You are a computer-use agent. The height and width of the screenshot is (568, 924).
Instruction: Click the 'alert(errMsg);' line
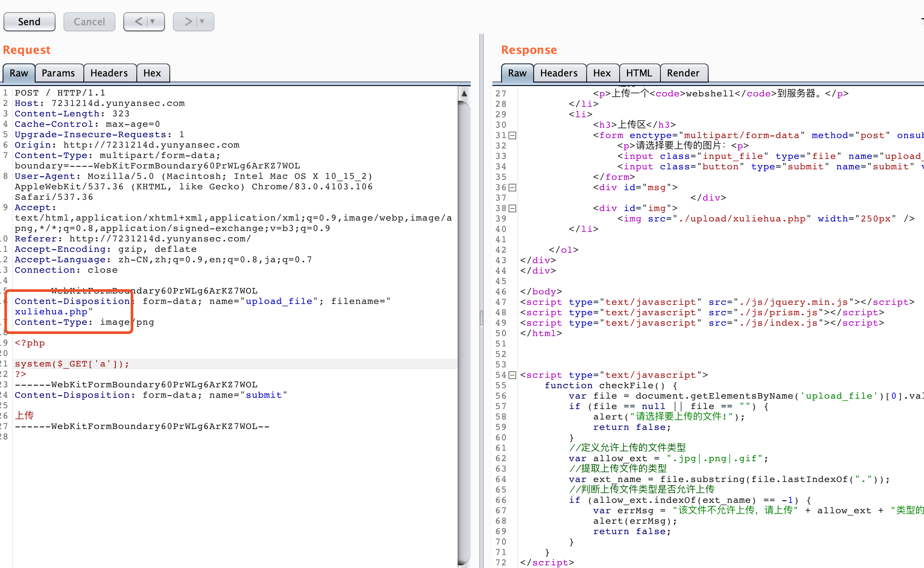pyautogui.click(x=635, y=521)
